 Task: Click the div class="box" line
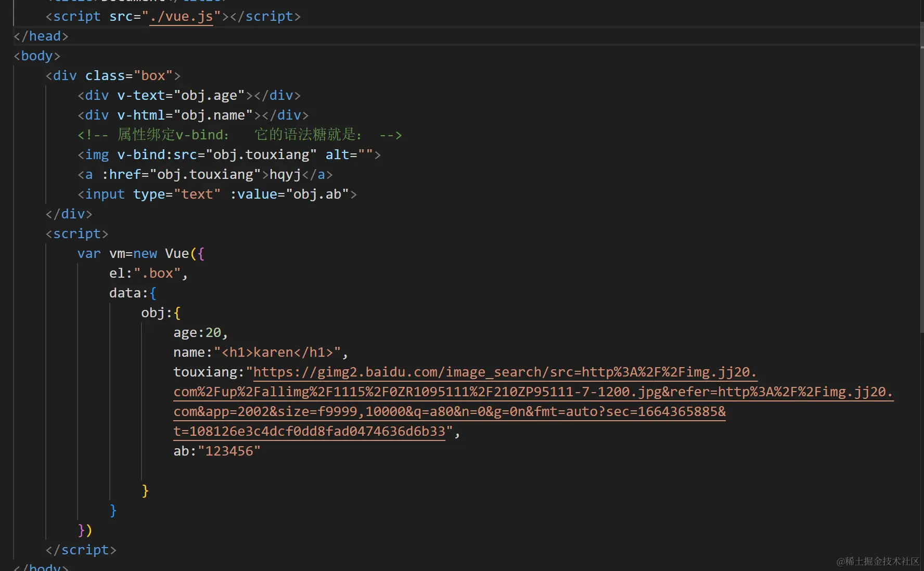point(113,76)
